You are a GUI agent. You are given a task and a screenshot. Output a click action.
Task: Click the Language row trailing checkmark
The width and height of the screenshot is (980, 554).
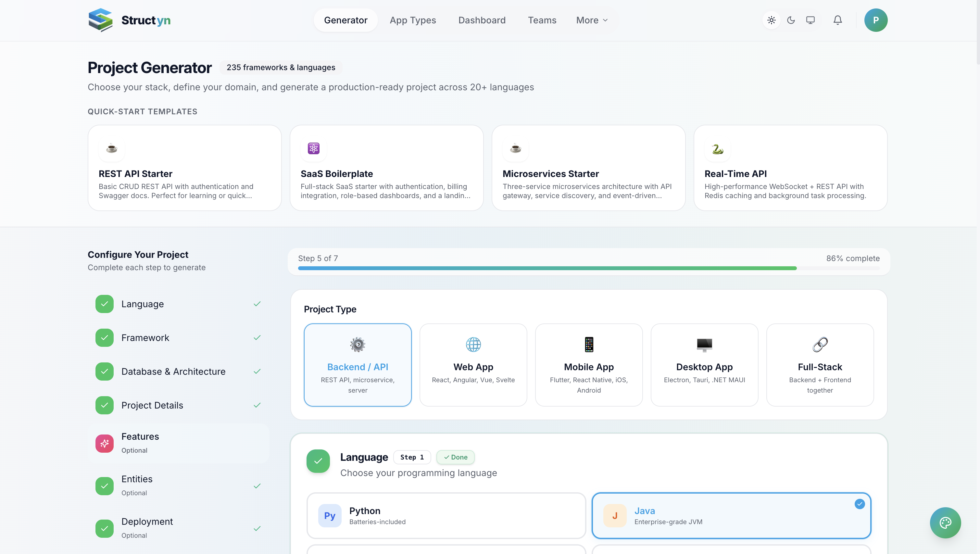click(257, 304)
